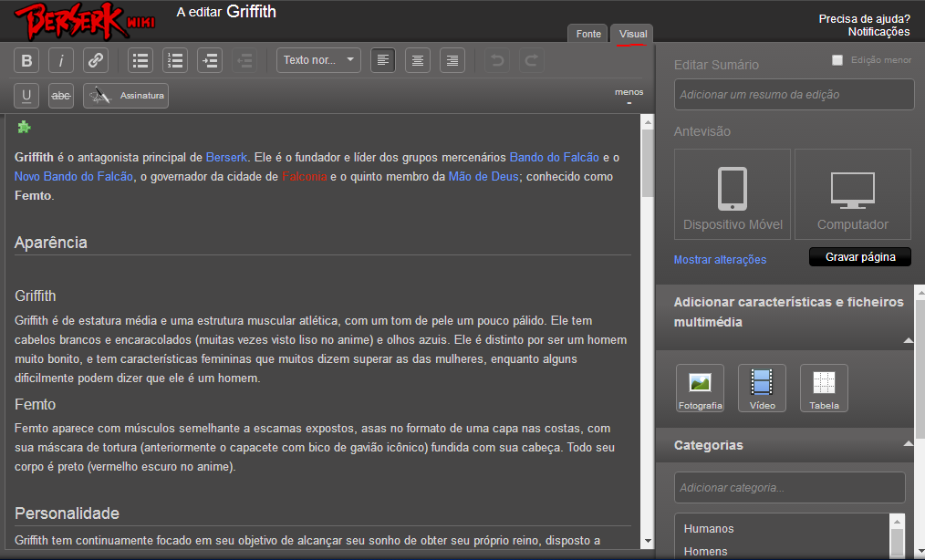
Task: Collapse the Adicionar características section
Action: 909,340
